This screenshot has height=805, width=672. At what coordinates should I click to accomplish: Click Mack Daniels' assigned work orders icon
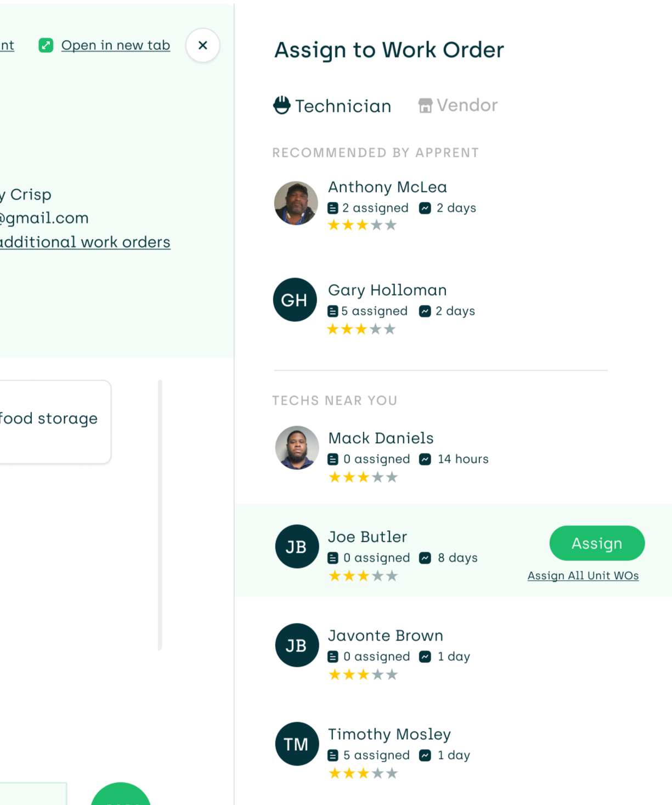[x=334, y=458]
